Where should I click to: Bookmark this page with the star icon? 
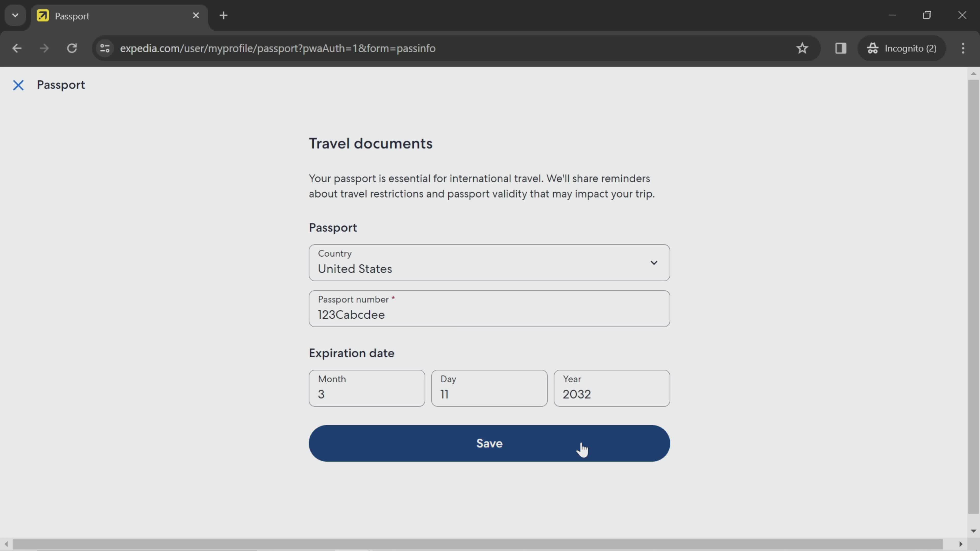[802, 48]
